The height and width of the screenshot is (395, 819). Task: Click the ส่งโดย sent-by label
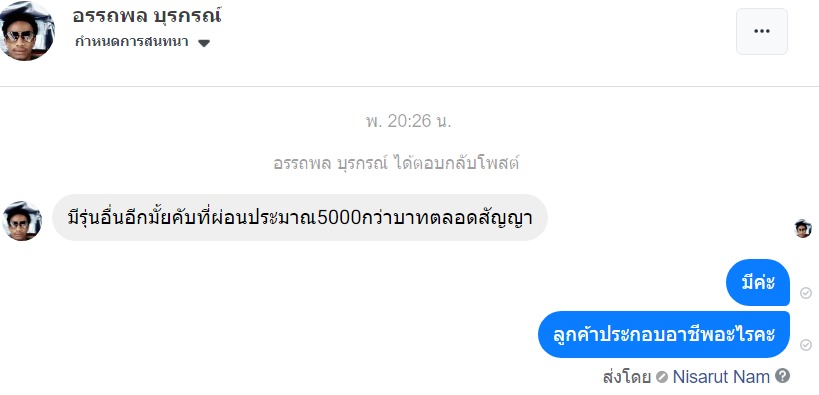pos(626,377)
